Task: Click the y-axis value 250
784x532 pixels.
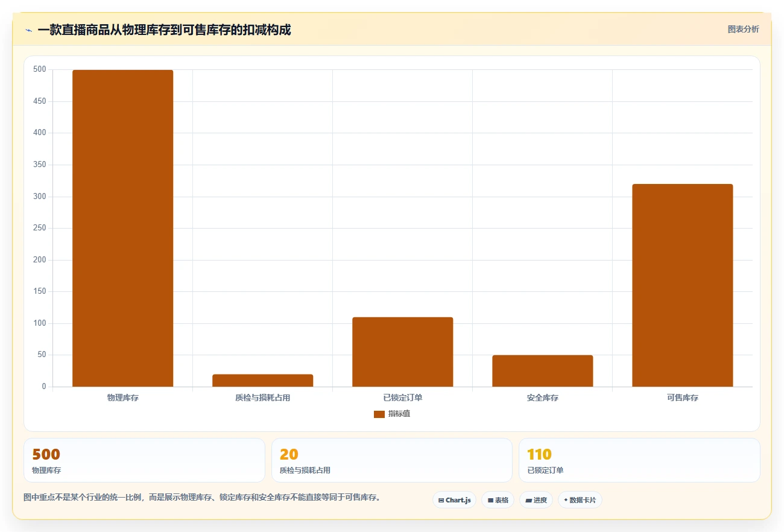Action: tap(40, 228)
